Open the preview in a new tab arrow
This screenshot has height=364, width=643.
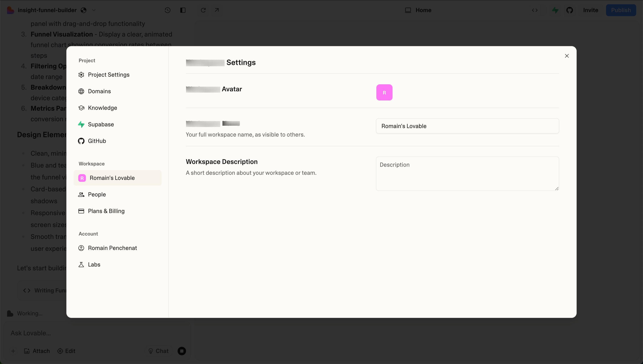click(217, 10)
